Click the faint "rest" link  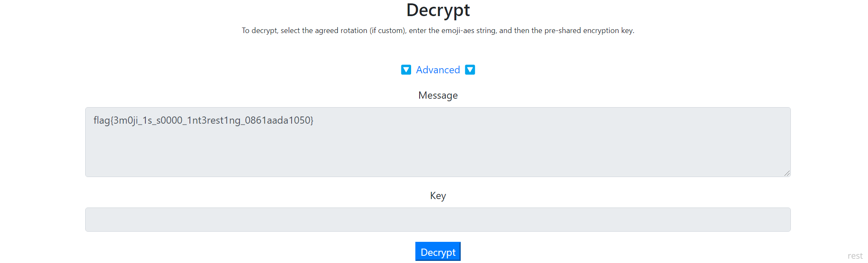[855, 256]
